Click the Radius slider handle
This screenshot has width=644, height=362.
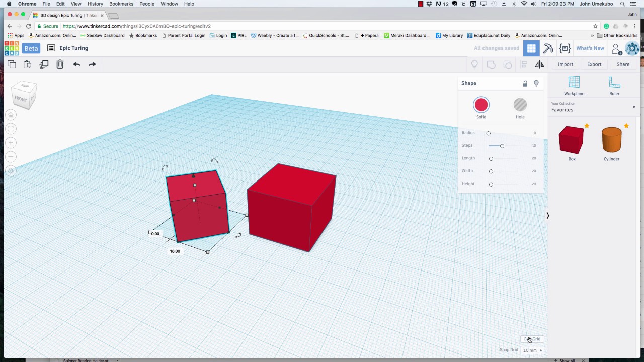pyautogui.click(x=488, y=133)
